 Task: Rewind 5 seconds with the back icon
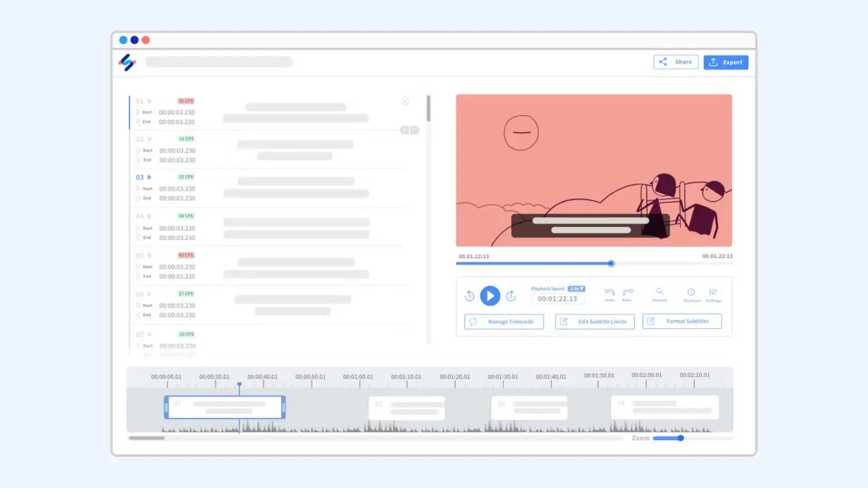(x=469, y=296)
